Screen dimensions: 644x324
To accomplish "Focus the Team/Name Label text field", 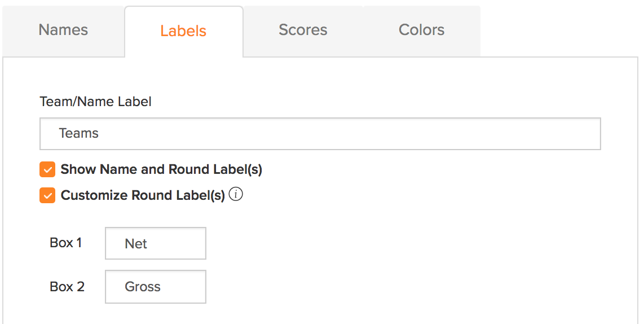I will tap(320, 134).
